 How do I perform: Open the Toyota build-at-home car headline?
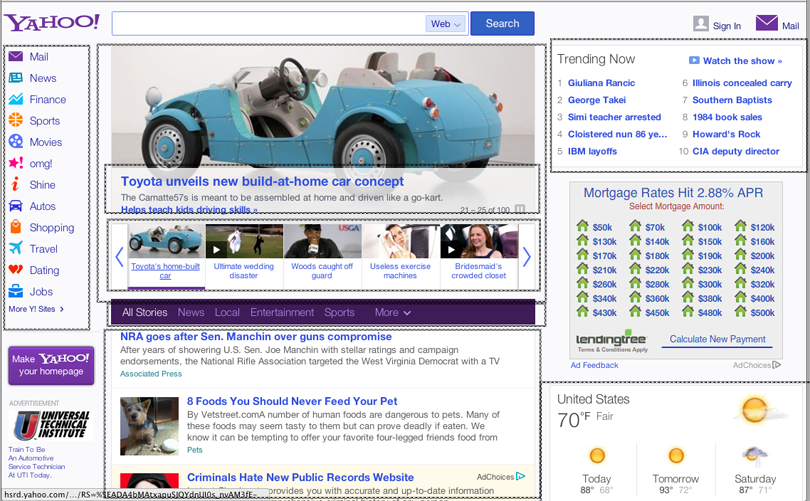(x=262, y=181)
